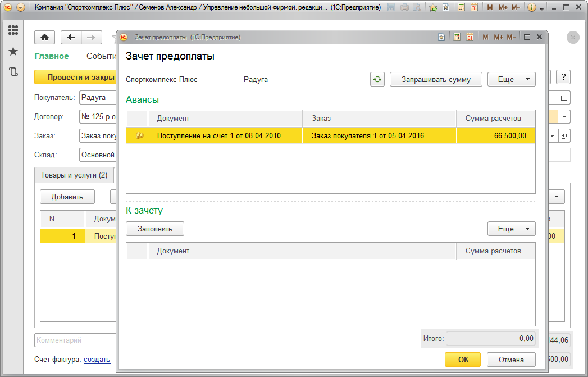Click Документ column header in Авансы table
Viewport: 588px width, 377px height.
pyautogui.click(x=225, y=118)
